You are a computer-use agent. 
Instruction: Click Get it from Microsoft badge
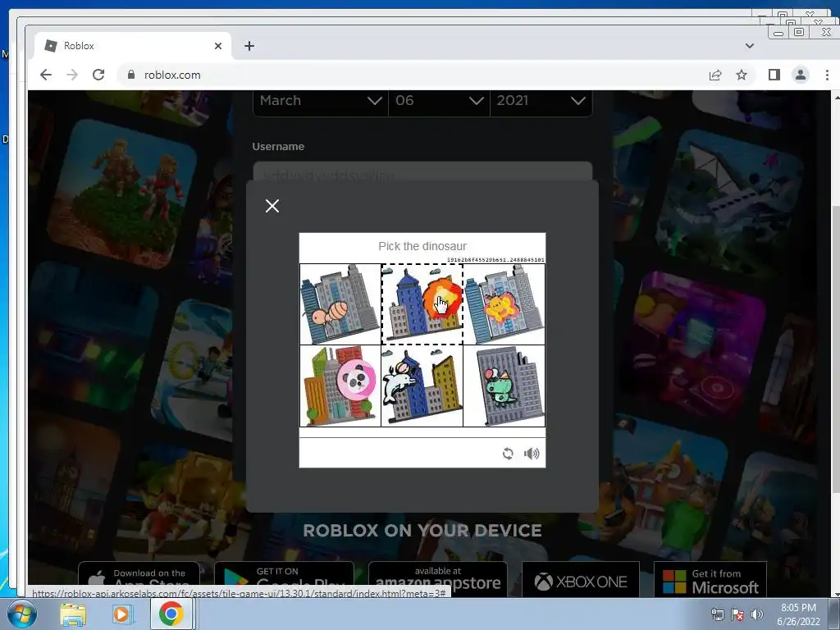(x=710, y=581)
